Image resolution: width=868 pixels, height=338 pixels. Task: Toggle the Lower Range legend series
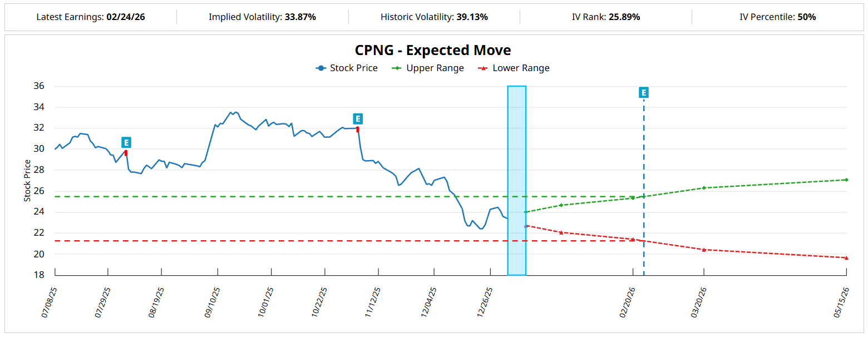(x=514, y=68)
